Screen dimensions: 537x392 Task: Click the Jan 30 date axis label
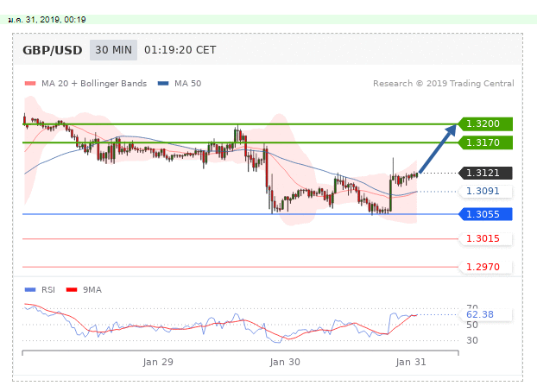click(x=285, y=362)
